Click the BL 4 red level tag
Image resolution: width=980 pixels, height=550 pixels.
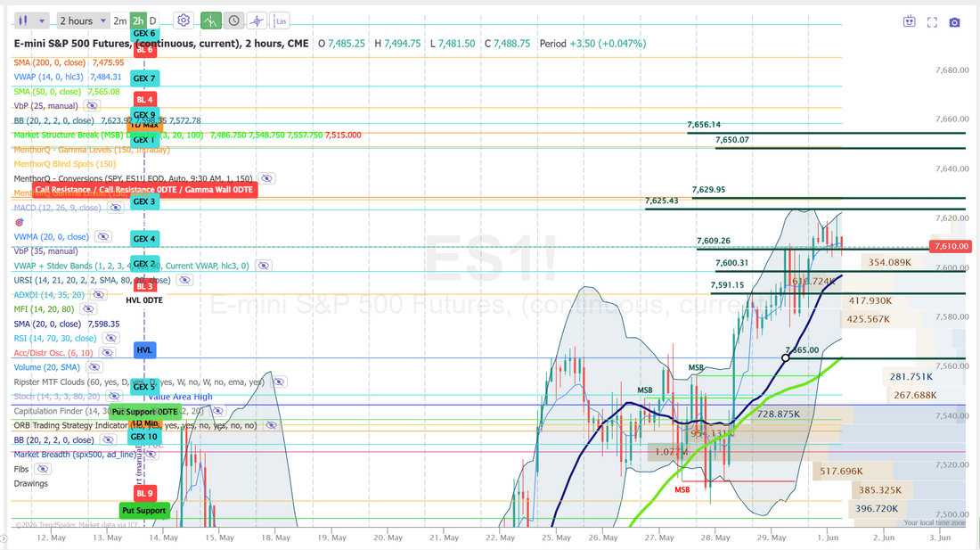(x=144, y=99)
